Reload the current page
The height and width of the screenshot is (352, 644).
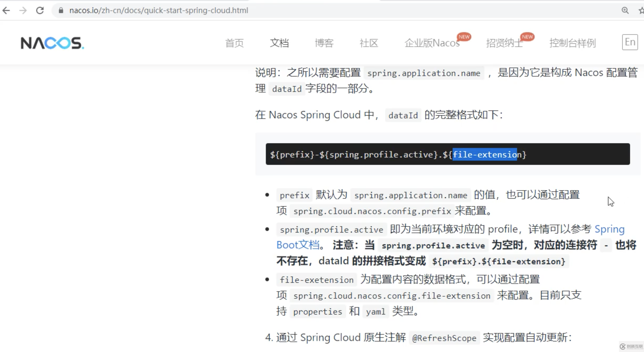(40, 11)
